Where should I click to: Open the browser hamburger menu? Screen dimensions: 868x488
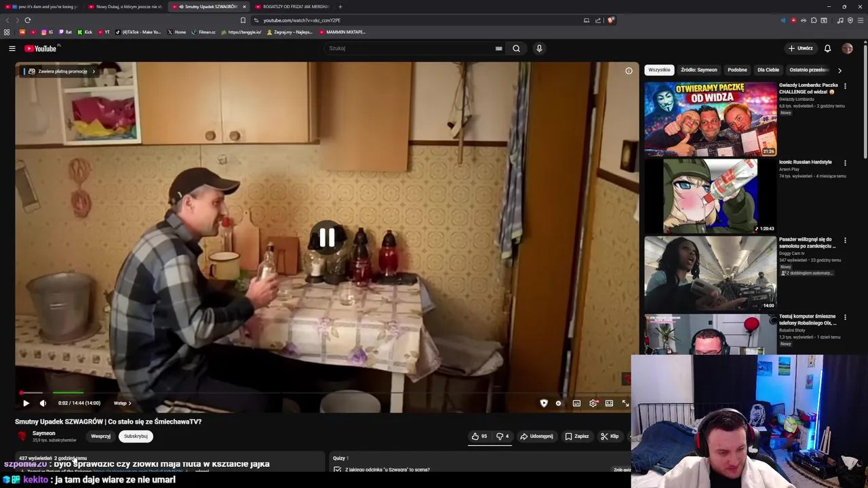pyautogui.click(x=861, y=20)
